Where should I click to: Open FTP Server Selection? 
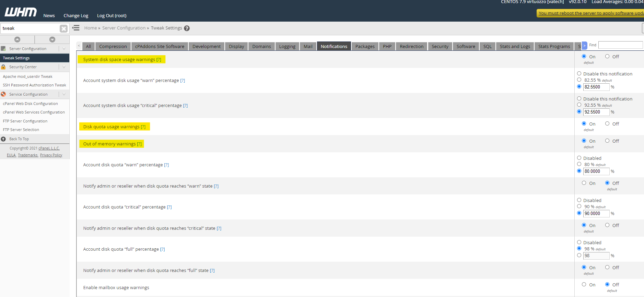[21, 130]
